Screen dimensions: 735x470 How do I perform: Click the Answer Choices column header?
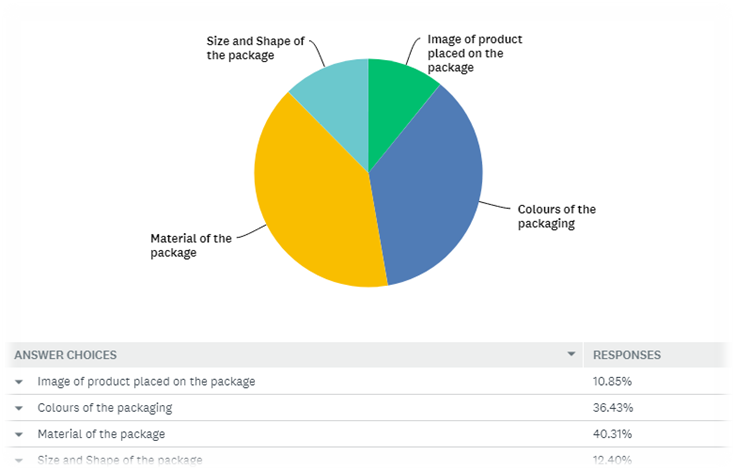point(65,355)
